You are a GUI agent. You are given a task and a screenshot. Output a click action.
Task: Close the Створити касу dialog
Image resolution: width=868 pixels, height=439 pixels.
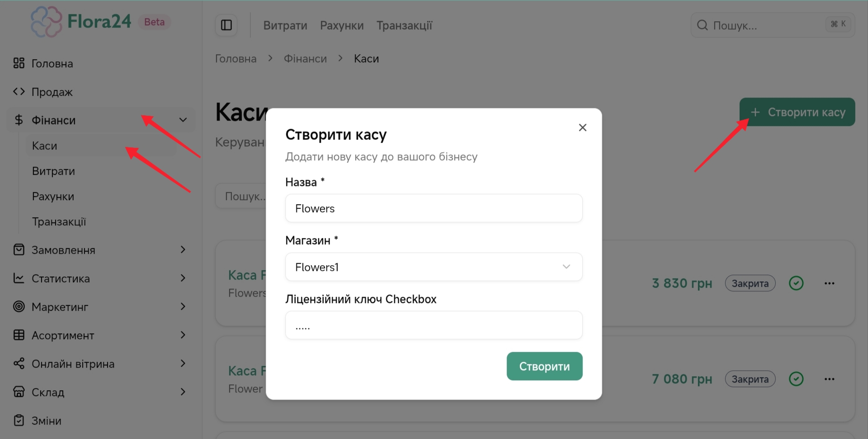point(582,128)
